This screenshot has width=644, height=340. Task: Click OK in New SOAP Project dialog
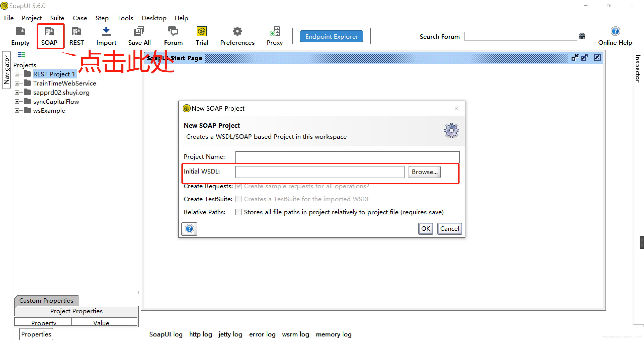tap(425, 229)
